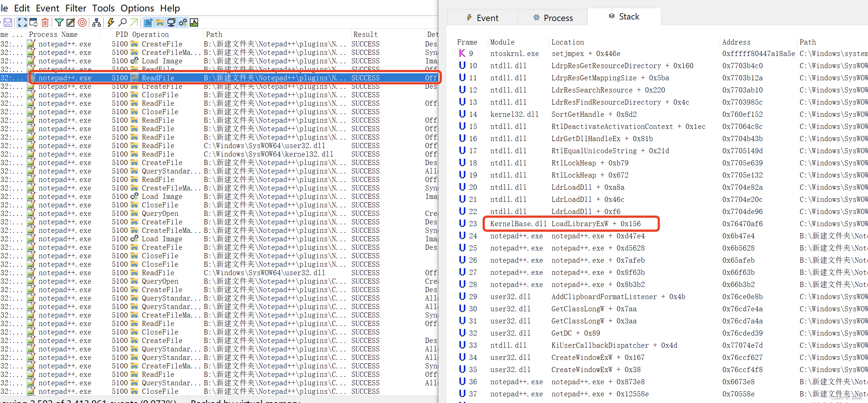Click kernel-mode K icon of frame 9

tap(462, 53)
